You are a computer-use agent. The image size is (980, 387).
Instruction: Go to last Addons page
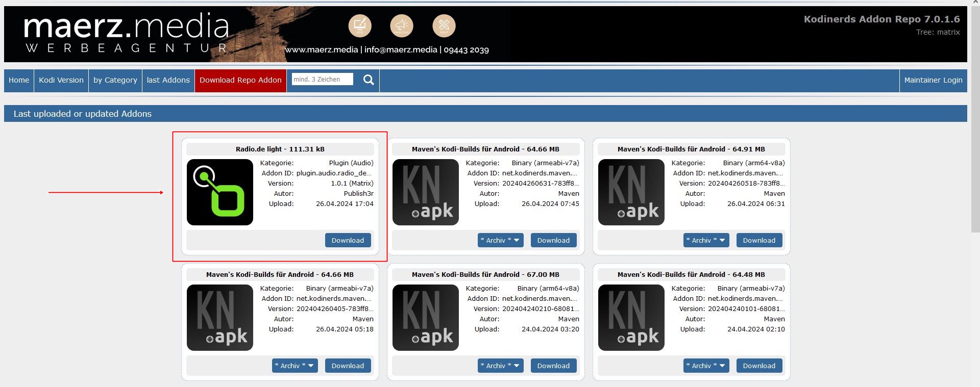[x=168, y=81]
